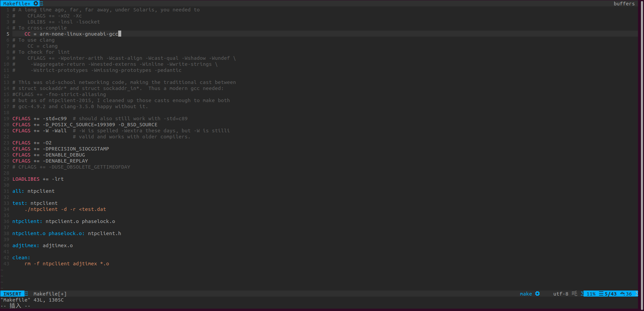Screen dimensions: 644x311
Task: Click 'LOADLIBES += -lrt' line
Action: coord(38,179)
